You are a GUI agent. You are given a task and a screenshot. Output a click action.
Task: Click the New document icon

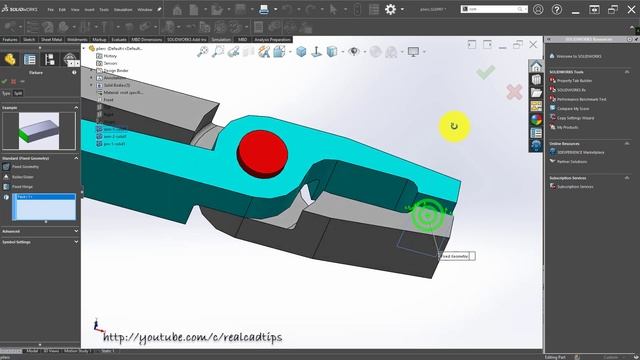[194, 9]
